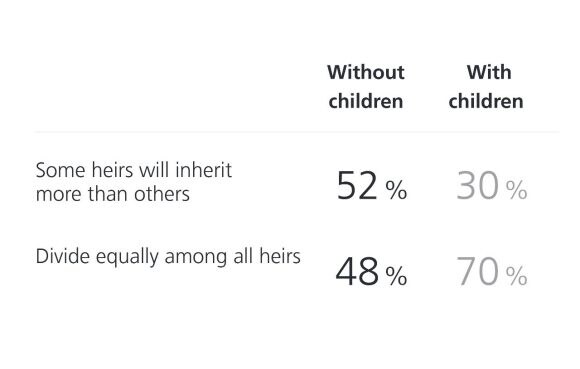Click the 'Without children' column header
Screen dimensions: 580x369
click(x=366, y=87)
